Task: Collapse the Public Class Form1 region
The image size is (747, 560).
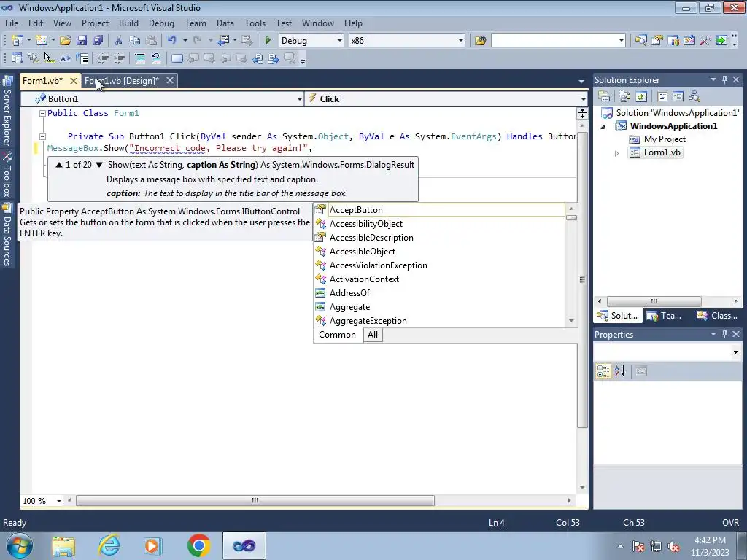Action: pos(42,113)
